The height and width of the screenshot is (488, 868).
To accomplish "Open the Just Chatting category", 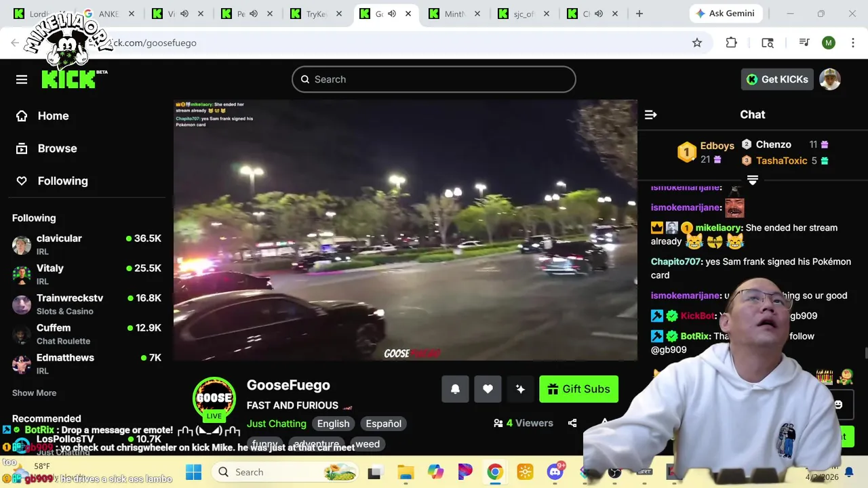I will pos(277,424).
